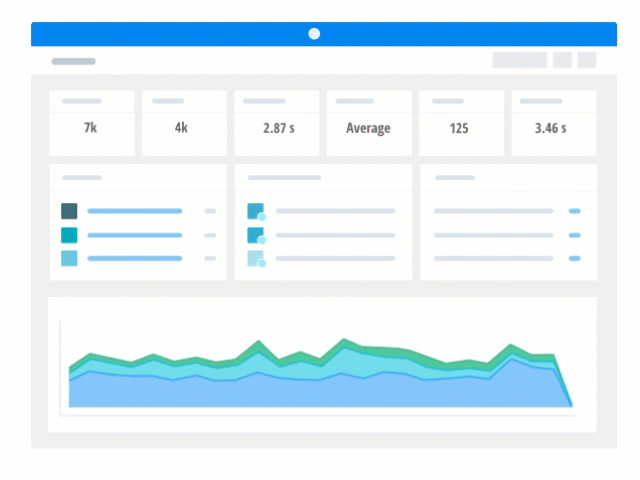Select the 2.87 s metric card
The width and height of the screenshot is (640, 480).
click(277, 123)
